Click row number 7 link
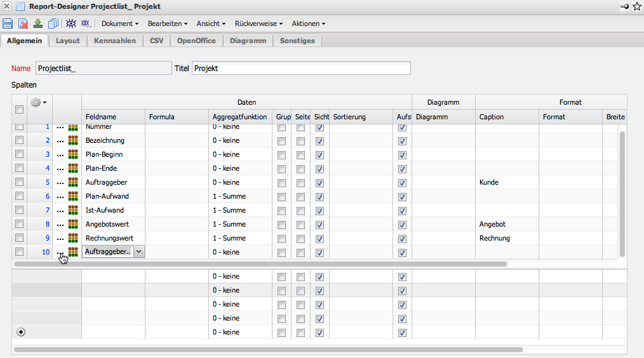644x358 pixels. click(47, 210)
